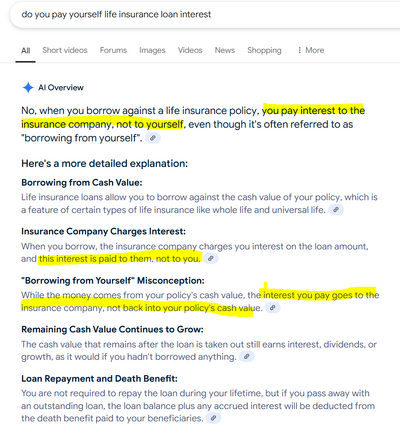Switch to the Shopping tab
Screen dimensions: 400x430
[264, 50]
